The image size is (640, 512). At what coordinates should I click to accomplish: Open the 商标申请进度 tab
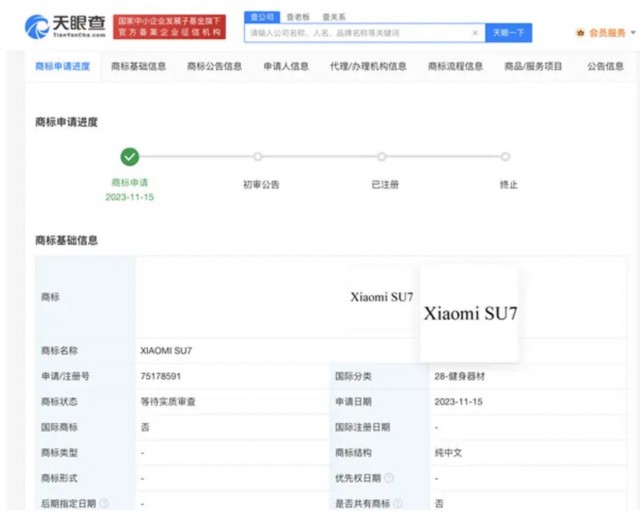pos(62,66)
